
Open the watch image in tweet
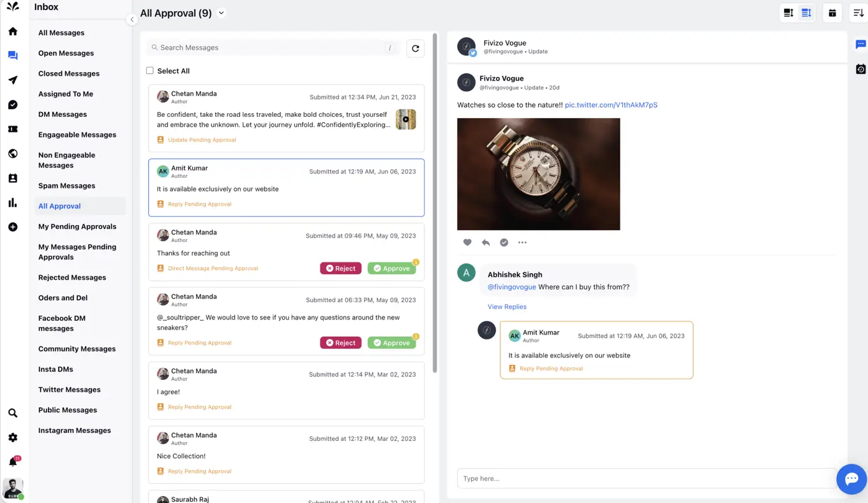click(x=538, y=174)
